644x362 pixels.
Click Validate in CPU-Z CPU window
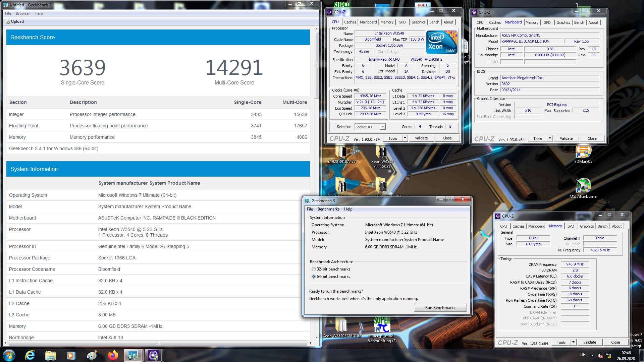(421, 138)
